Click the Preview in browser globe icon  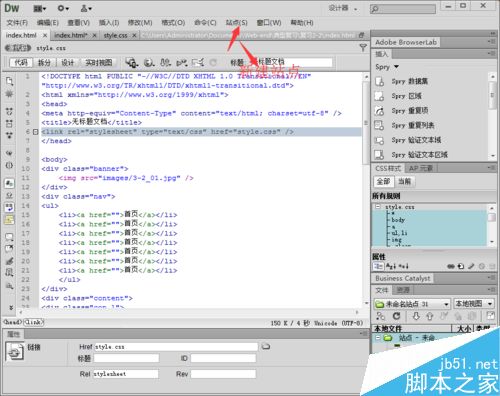[149, 62]
